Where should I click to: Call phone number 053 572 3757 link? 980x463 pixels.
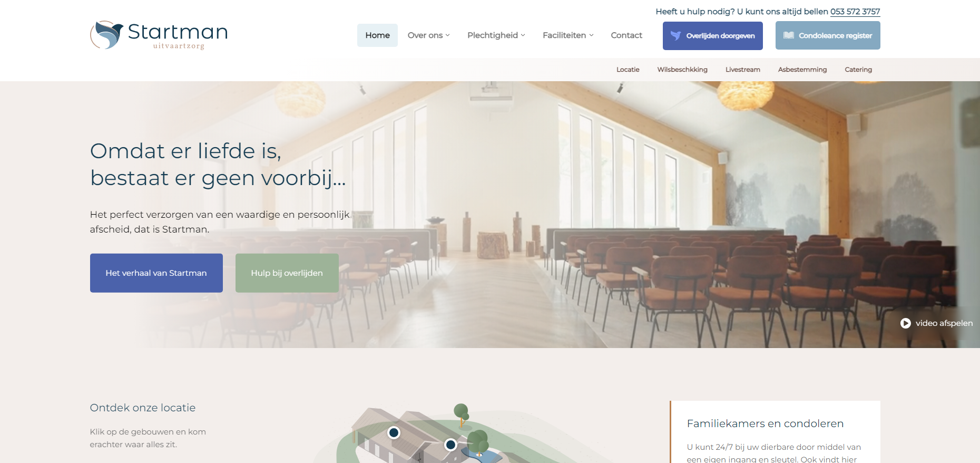point(855,12)
